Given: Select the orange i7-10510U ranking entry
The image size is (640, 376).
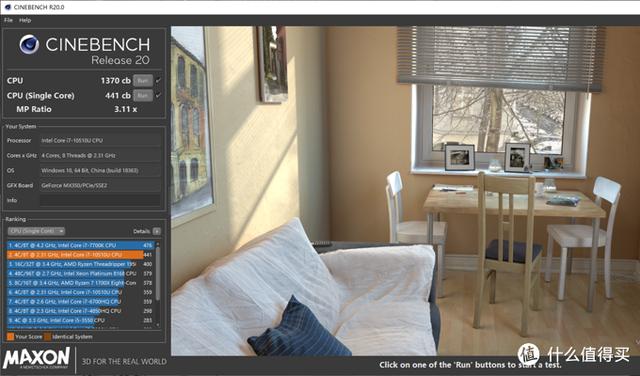Looking at the screenshot, I should pyautogui.click(x=80, y=255).
